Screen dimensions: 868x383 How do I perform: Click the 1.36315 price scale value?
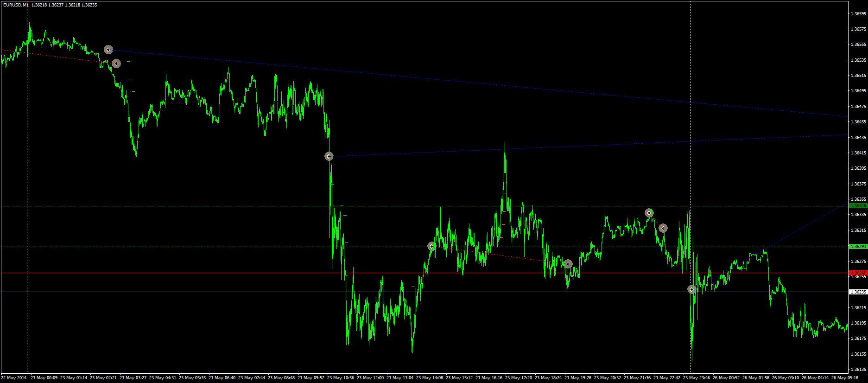click(858, 230)
